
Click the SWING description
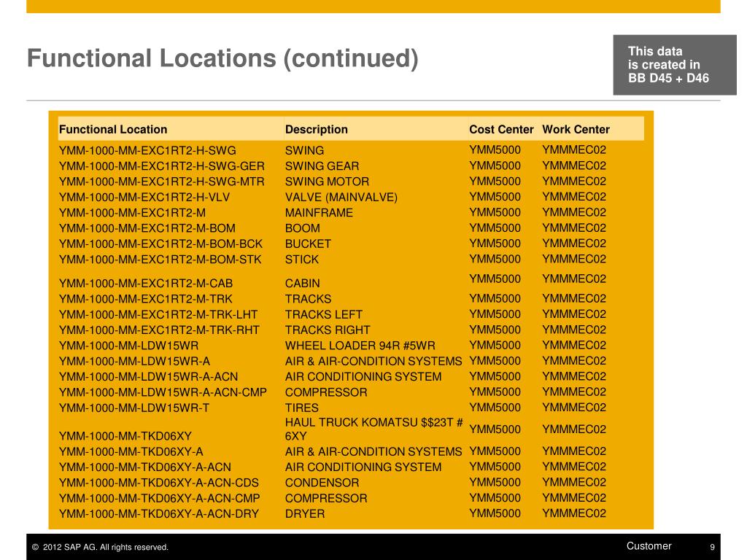(304, 150)
